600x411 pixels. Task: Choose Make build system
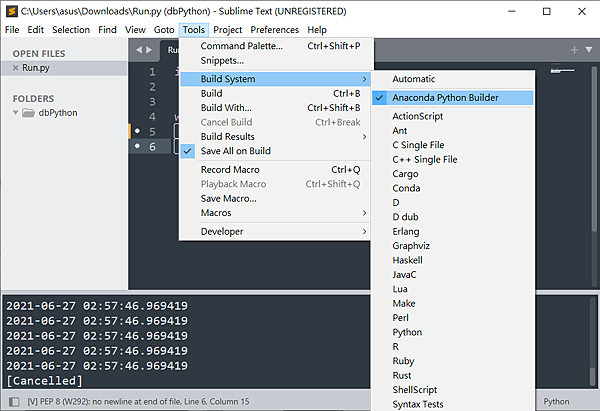coord(453,303)
